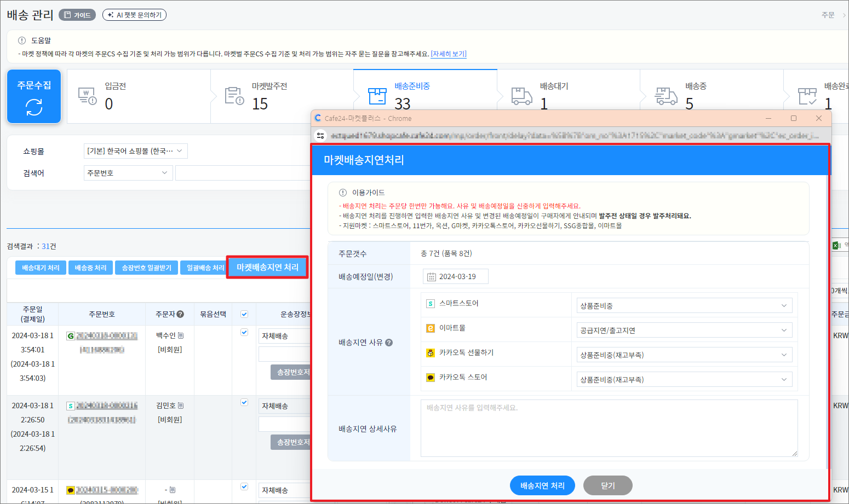The image size is (849, 504).
Task: Open the 자세히 보기 help link
Action: 449,54
